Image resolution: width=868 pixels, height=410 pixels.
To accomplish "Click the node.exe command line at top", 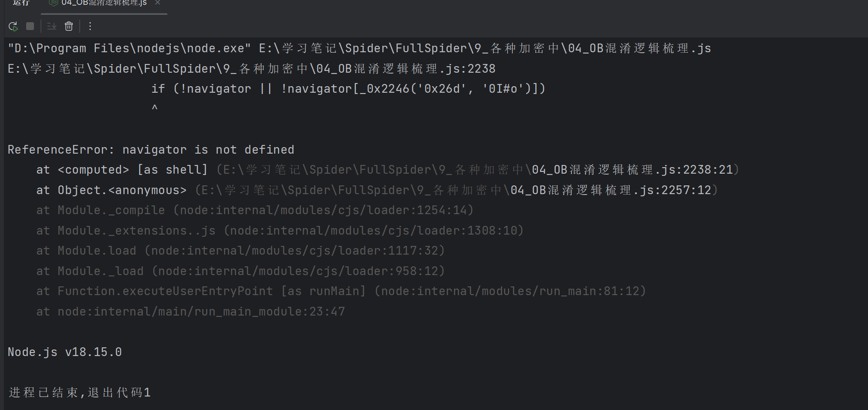I will point(359,48).
